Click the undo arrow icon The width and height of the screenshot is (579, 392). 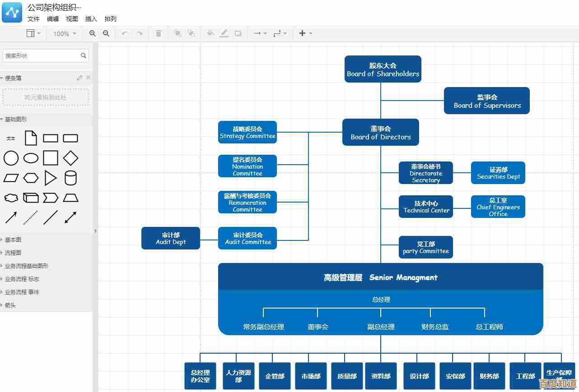[x=125, y=33]
